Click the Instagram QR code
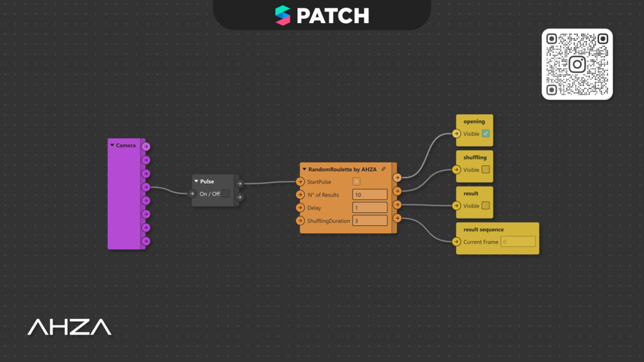Screen dimensions: 644x362 (x=577, y=64)
